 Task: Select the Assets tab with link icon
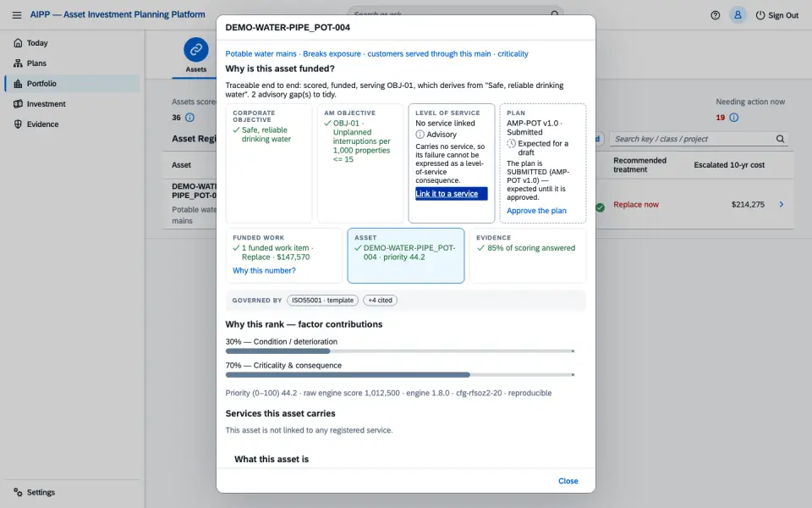click(195, 56)
